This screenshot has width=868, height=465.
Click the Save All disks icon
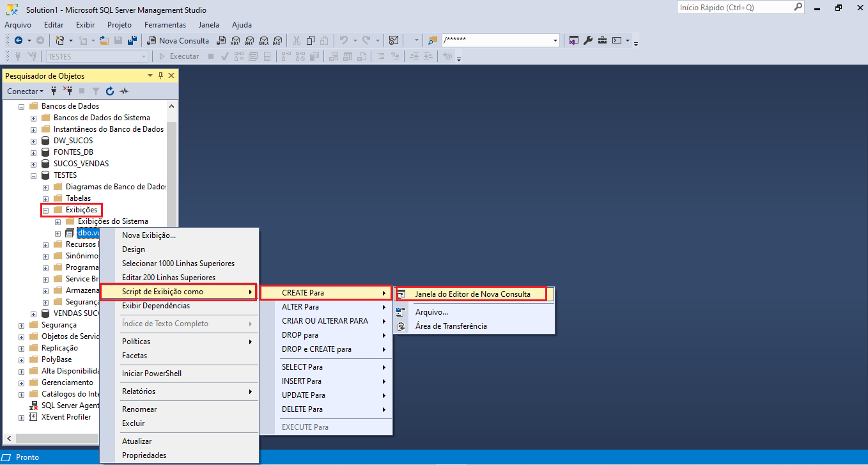coord(132,40)
